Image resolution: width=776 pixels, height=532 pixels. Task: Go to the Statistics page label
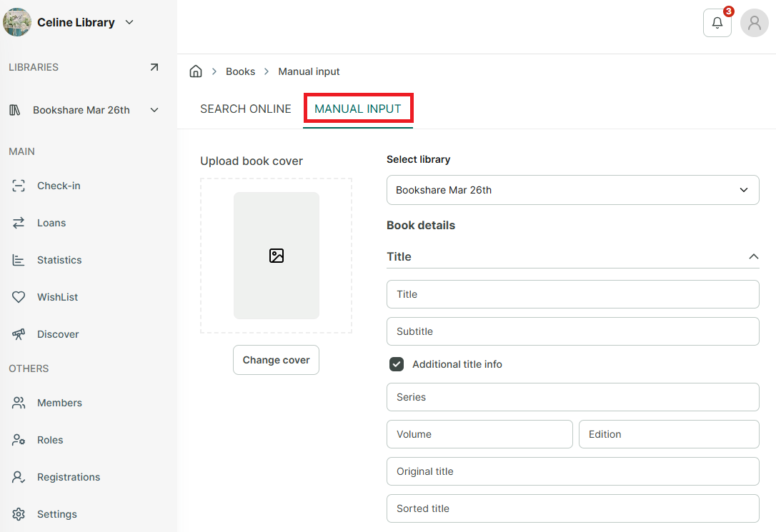pos(59,260)
